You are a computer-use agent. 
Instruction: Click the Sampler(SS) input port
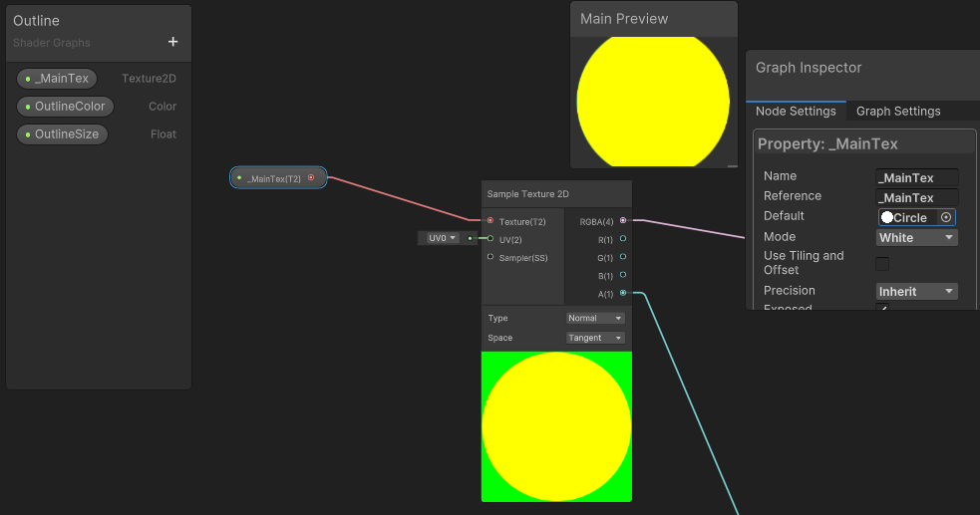pos(490,257)
